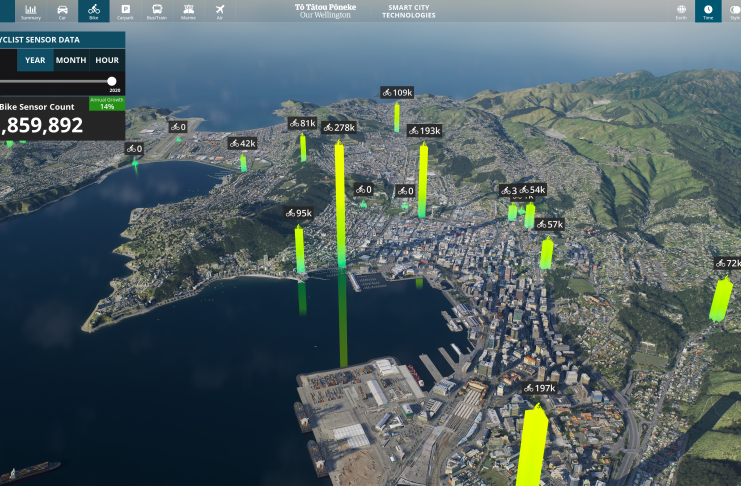Image resolution: width=741 pixels, height=486 pixels.
Task: Click the 95k bike sensor label
Action: coord(298,213)
